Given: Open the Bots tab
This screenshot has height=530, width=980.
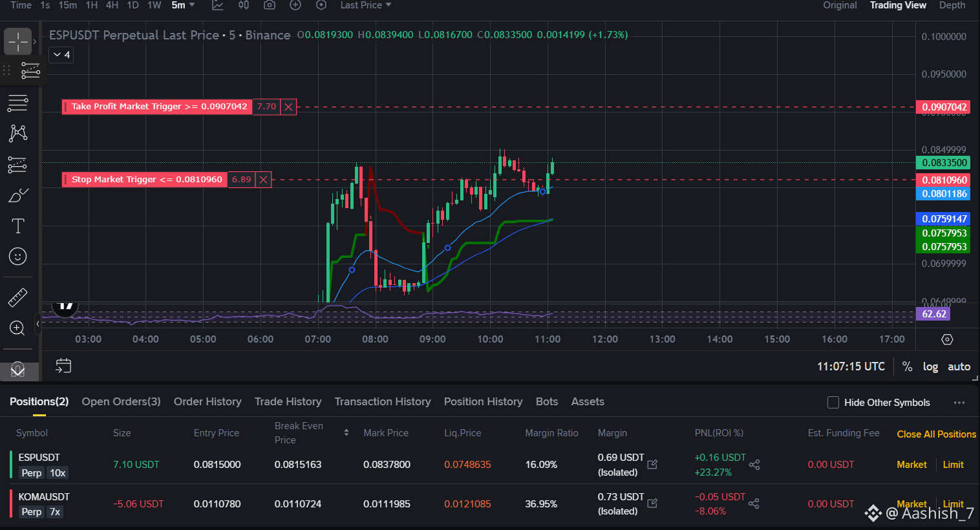Looking at the screenshot, I should point(547,401).
